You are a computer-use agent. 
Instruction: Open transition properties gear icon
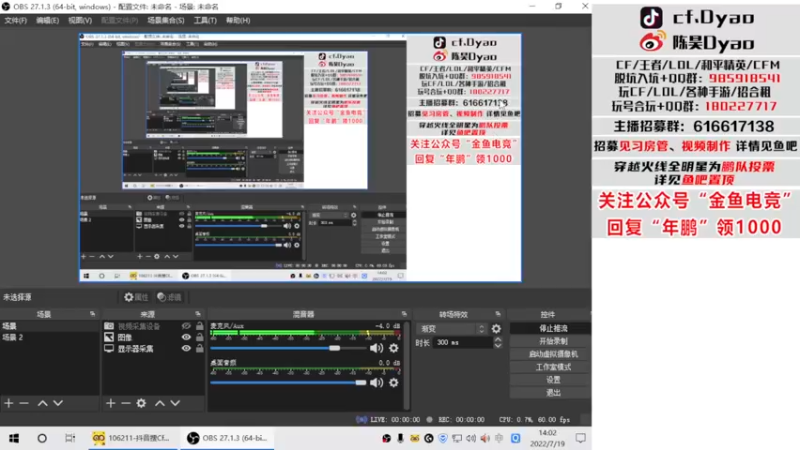click(496, 329)
